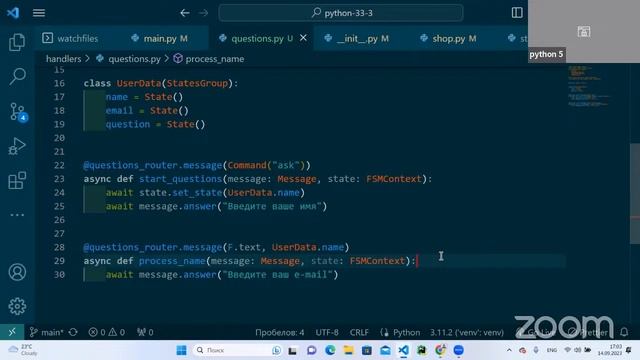640x360 pixels.
Task: Click 'process_name' in the async def line
Action: click(172, 261)
